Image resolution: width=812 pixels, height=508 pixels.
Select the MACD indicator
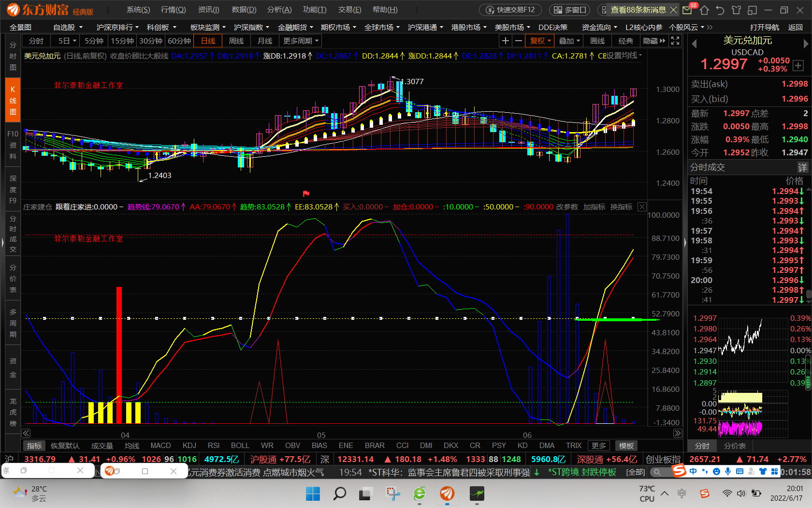160,446
